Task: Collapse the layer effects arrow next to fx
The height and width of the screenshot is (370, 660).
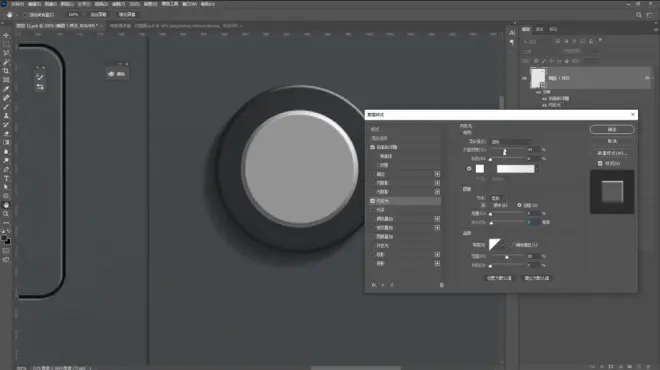Action: coord(652,78)
